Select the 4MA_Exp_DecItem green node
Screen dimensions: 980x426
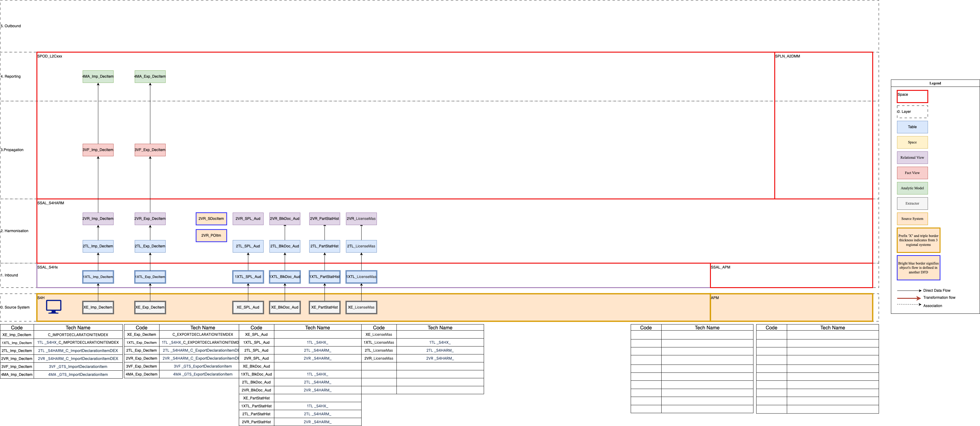point(150,76)
